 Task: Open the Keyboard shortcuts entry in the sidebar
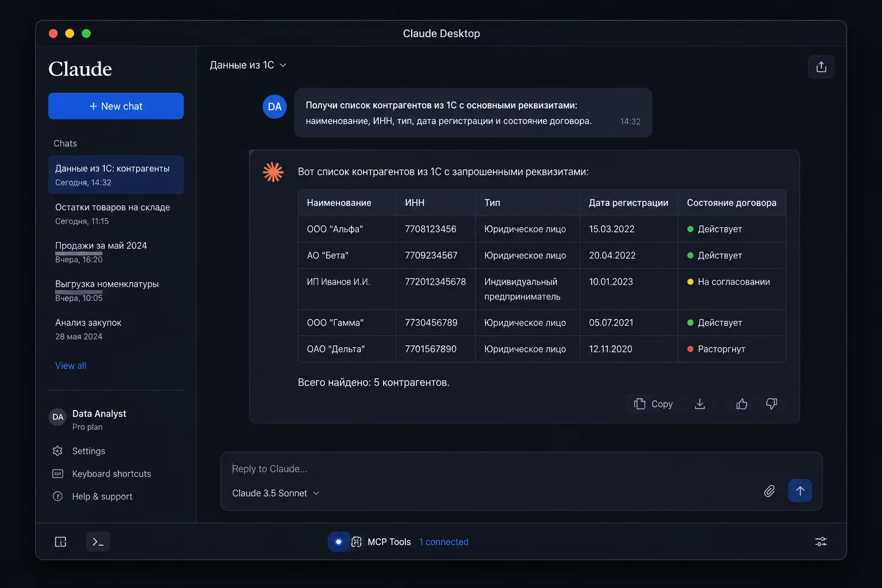coord(102,474)
